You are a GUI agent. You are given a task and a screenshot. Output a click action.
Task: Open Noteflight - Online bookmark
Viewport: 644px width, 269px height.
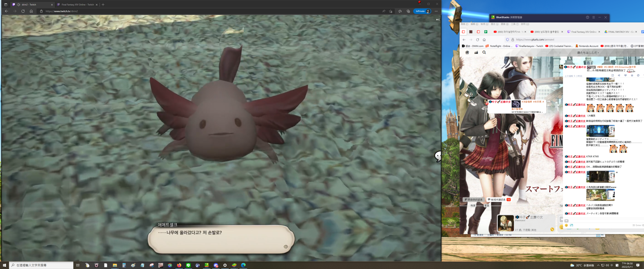[x=499, y=46]
